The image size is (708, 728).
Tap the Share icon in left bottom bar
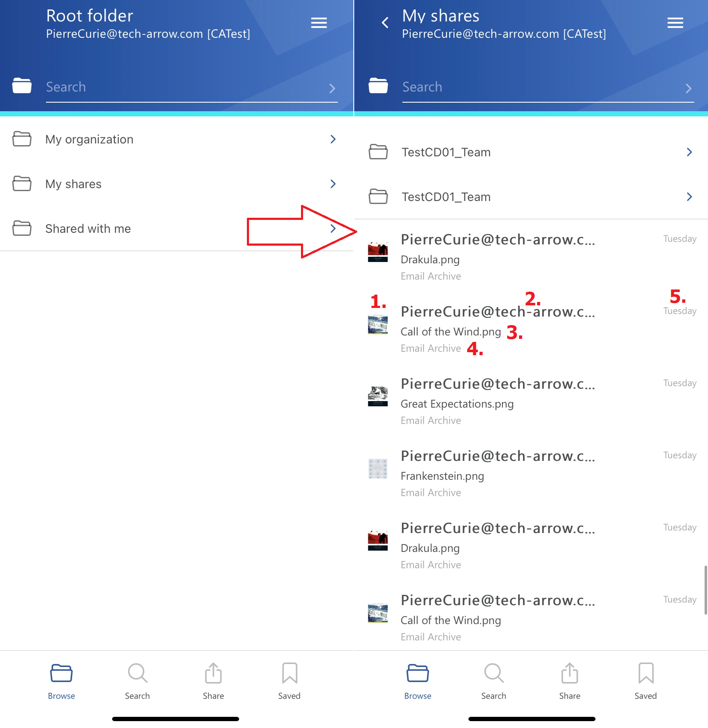(x=213, y=673)
